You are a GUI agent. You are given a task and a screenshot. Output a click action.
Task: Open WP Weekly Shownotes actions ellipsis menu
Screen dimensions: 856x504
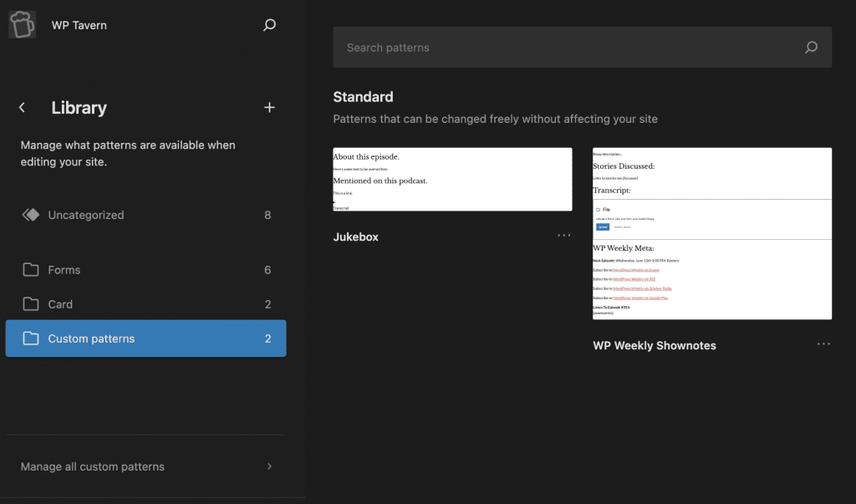(823, 344)
